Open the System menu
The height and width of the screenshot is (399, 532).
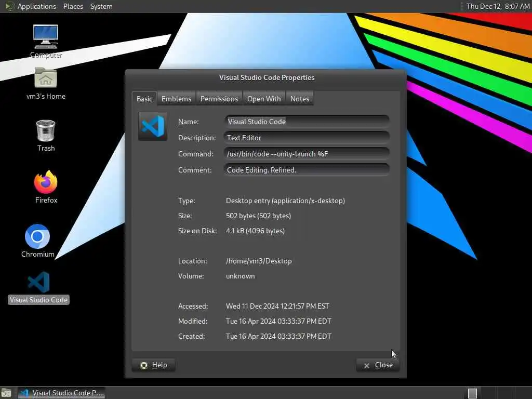pos(101,6)
